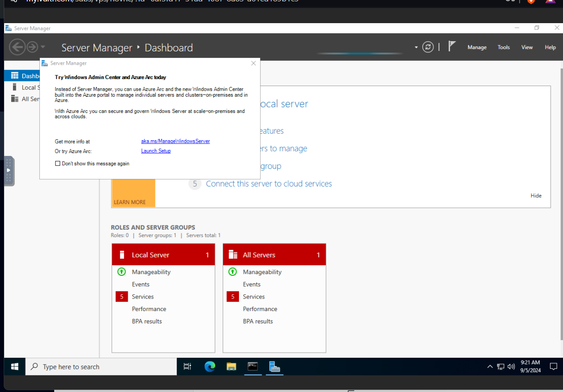This screenshot has height=392, width=563.
Task: Click the Windows Start button
Action: point(14,367)
